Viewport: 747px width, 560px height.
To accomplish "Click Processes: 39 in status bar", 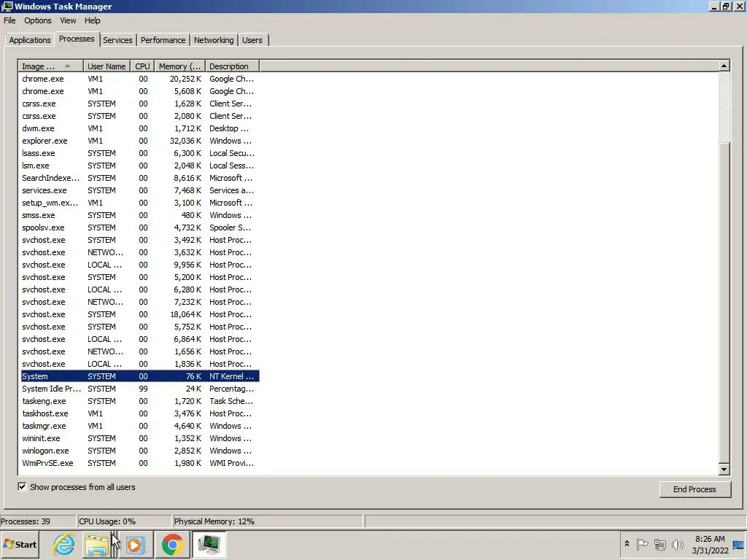I will pyautogui.click(x=38, y=521).
